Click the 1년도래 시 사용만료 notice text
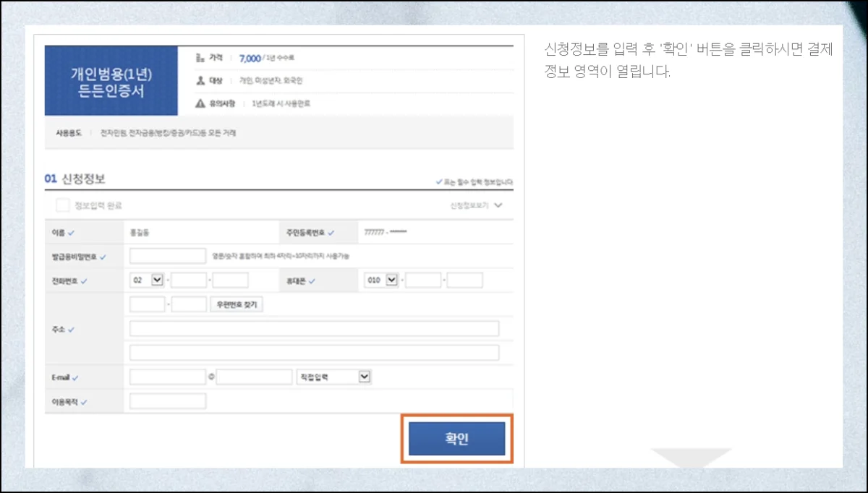The image size is (868, 493). [x=281, y=103]
